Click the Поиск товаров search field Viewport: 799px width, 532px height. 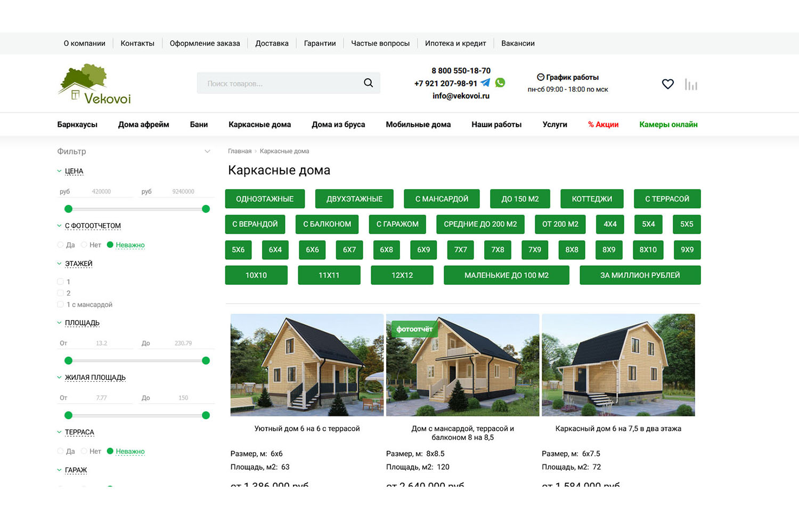pos(277,84)
